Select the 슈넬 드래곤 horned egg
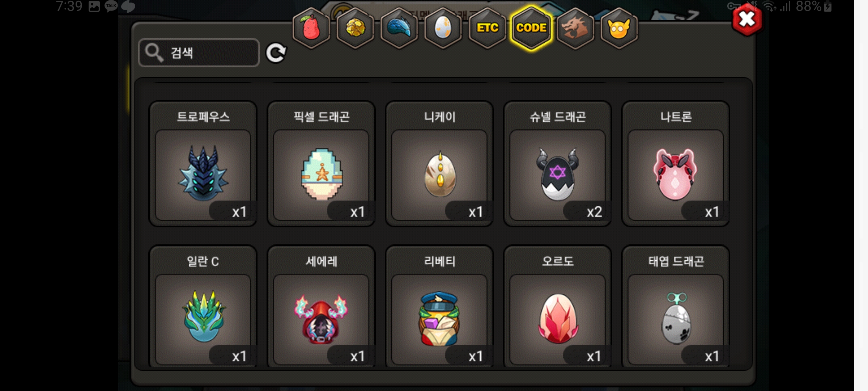Screen dimensions: 868x391 (558, 164)
